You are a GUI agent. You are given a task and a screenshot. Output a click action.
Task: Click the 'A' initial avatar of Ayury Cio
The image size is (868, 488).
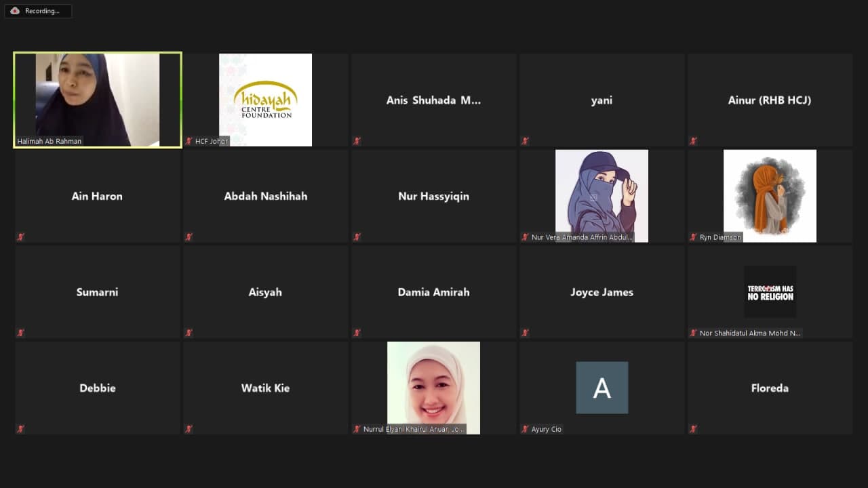pyautogui.click(x=601, y=388)
